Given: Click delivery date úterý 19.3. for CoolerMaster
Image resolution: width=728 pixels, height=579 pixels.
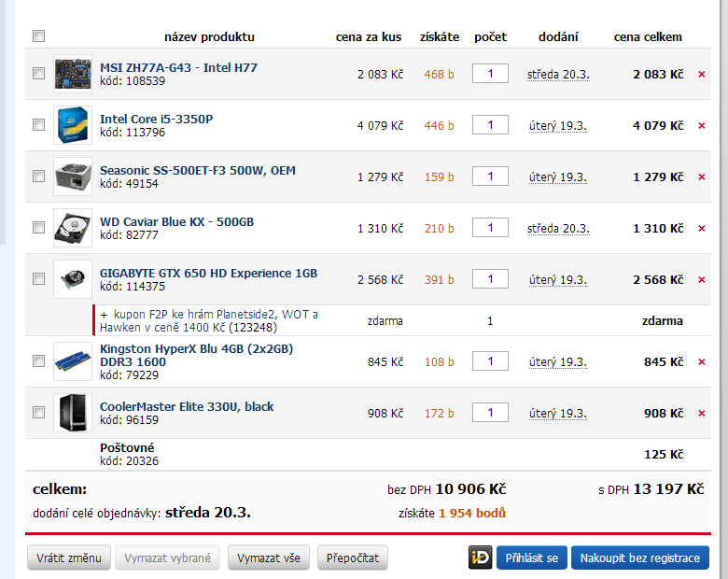Looking at the screenshot, I should pyautogui.click(x=558, y=414).
